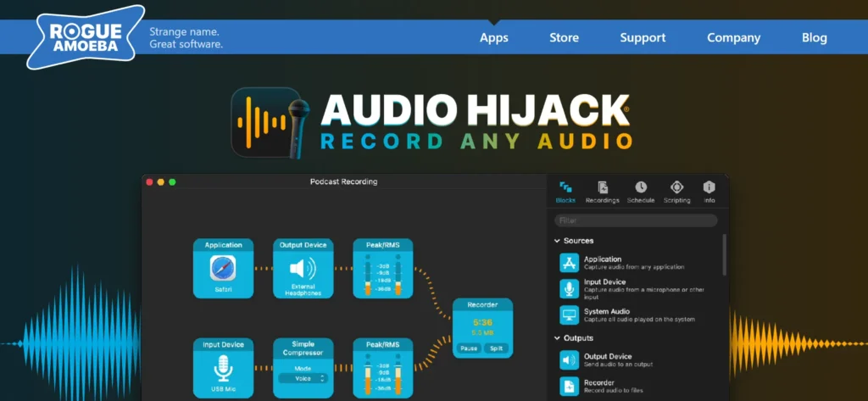Click the Filter search field
Image resolution: width=868 pixels, height=401 pixels.
coord(636,220)
